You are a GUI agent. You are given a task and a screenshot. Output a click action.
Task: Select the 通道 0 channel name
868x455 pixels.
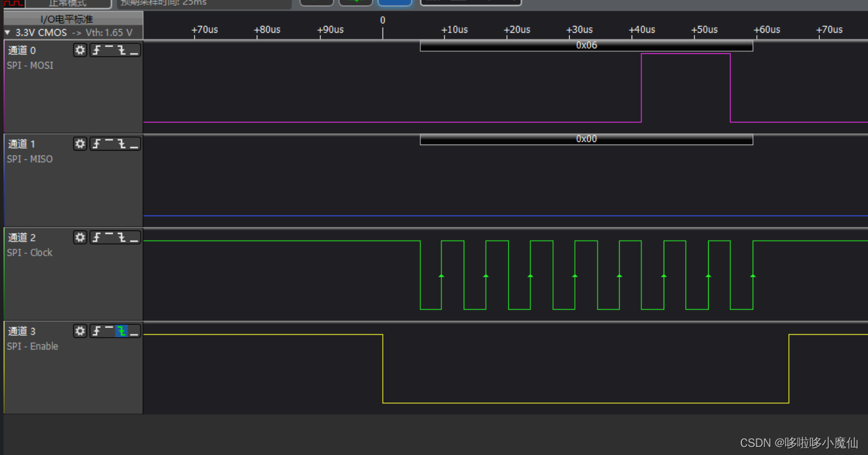click(x=22, y=51)
